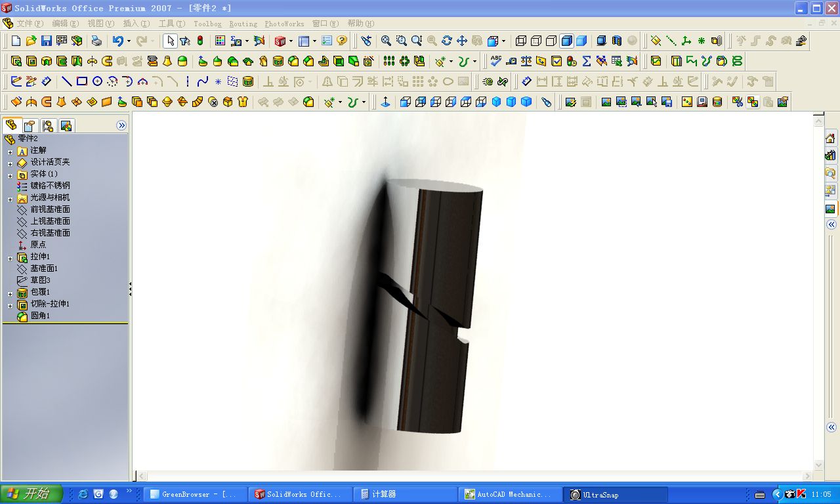The height and width of the screenshot is (504, 840).
Task: Switch to the ConfigurationManager tab
Action: pyautogui.click(x=47, y=125)
